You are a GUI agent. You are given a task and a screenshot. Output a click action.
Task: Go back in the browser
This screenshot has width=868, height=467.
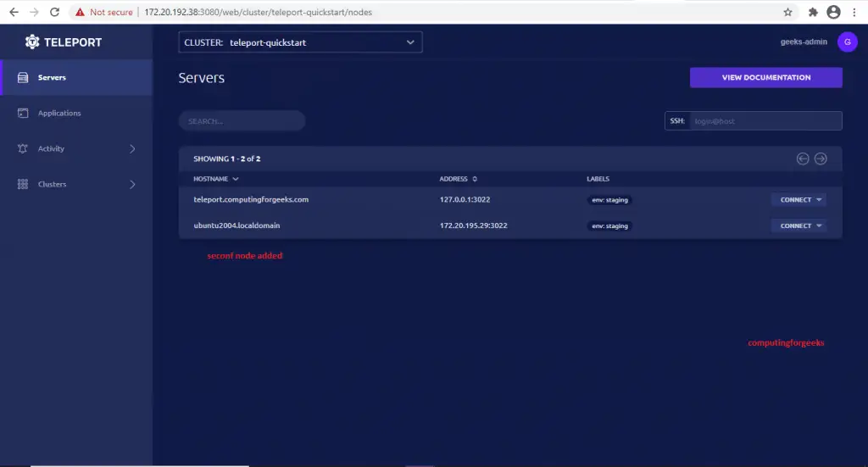14,12
